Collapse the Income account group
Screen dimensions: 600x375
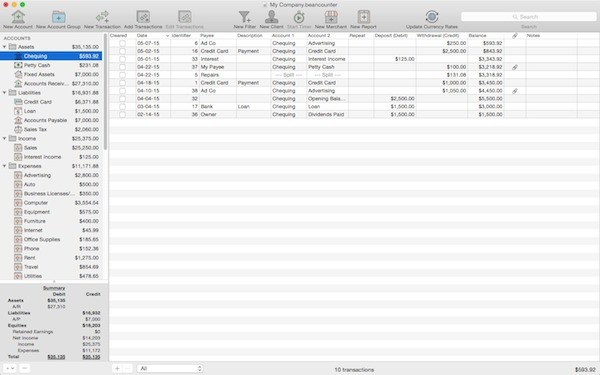(x=5, y=139)
